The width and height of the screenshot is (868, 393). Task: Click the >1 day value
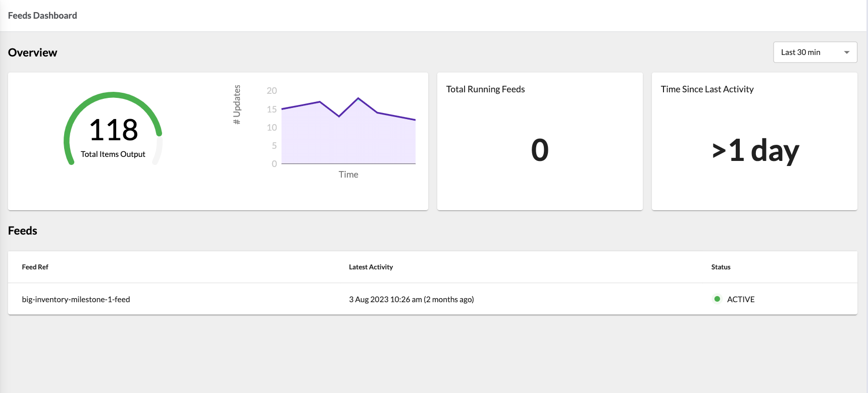click(755, 150)
